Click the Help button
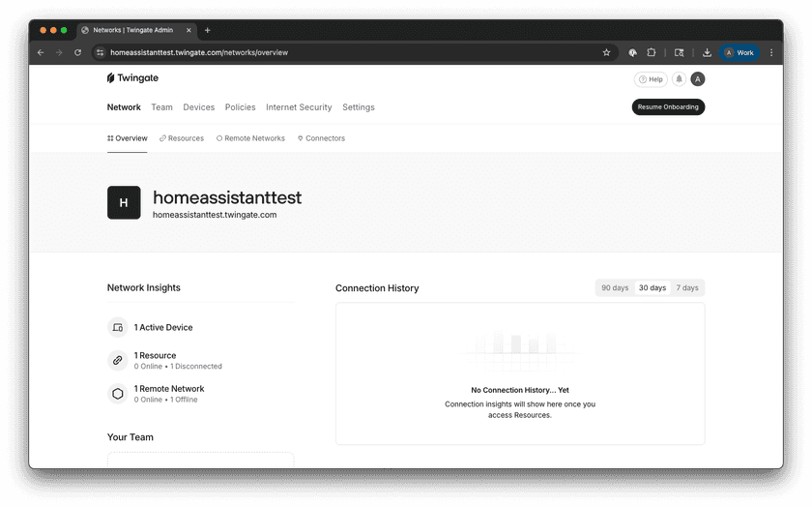 tap(651, 79)
